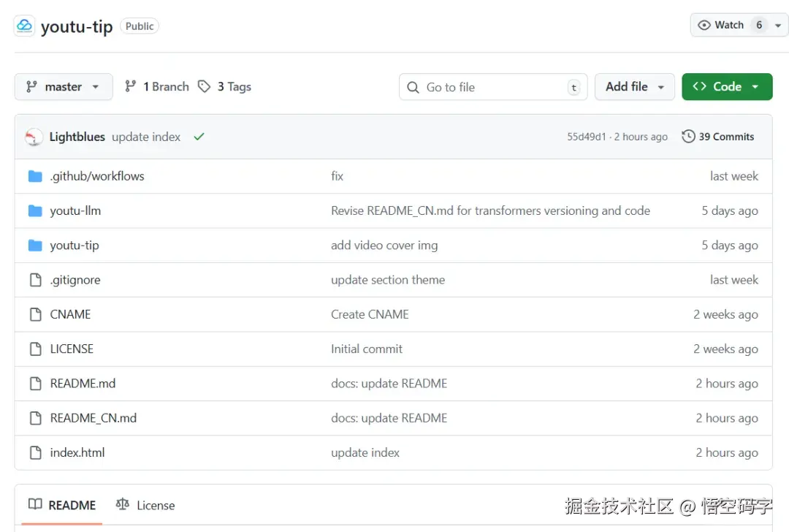View the 39 Commits history
789x532 pixels.
(x=718, y=137)
